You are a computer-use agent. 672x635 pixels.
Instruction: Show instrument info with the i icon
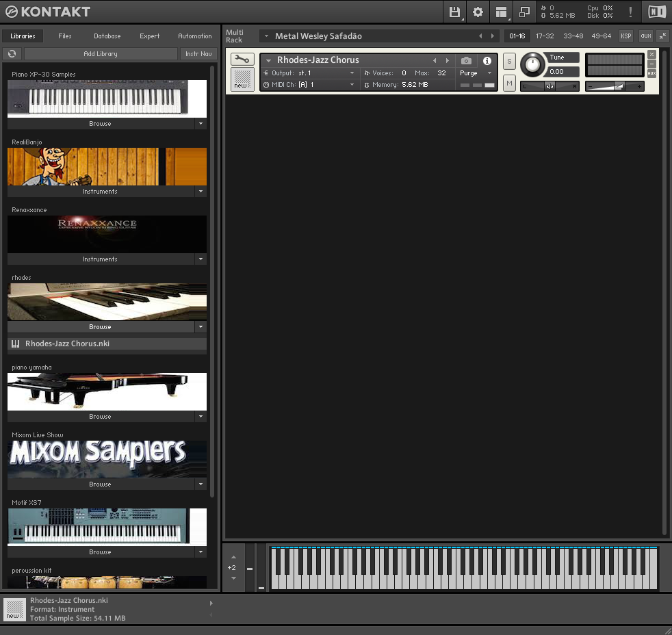coord(487,60)
